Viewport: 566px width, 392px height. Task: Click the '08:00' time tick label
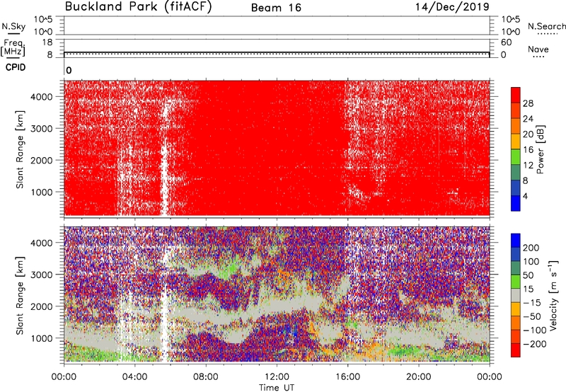[206, 377]
